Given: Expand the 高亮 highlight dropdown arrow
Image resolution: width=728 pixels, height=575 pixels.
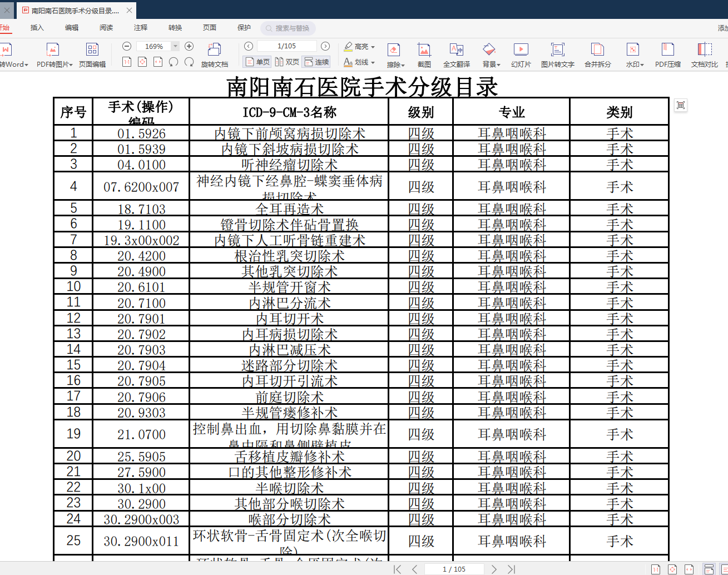Looking at the screenshot, I should 373,47.
